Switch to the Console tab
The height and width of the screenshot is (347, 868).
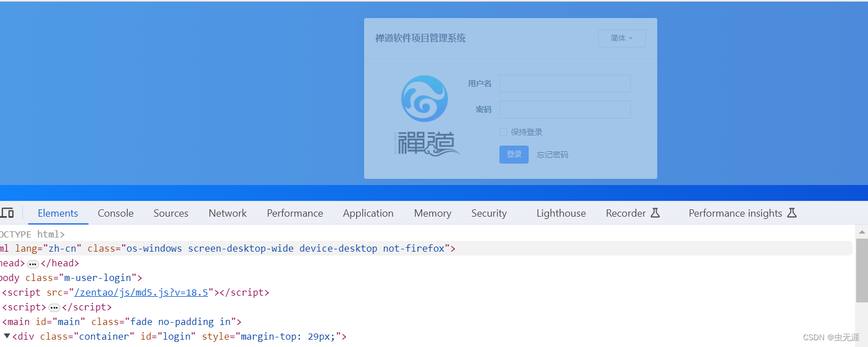[x=116, y=213]
